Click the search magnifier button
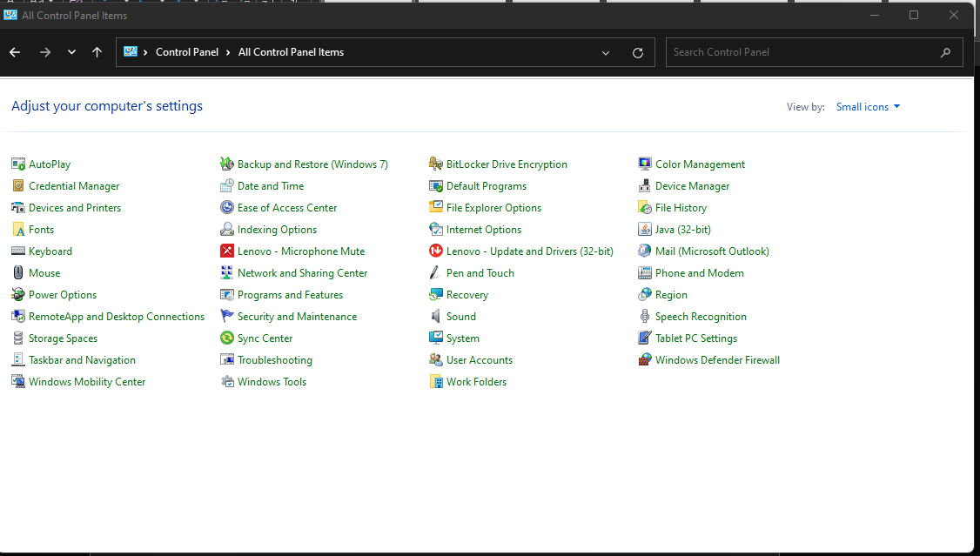Image resolution: width=980 pixels, height=556 pixels. 946,52
